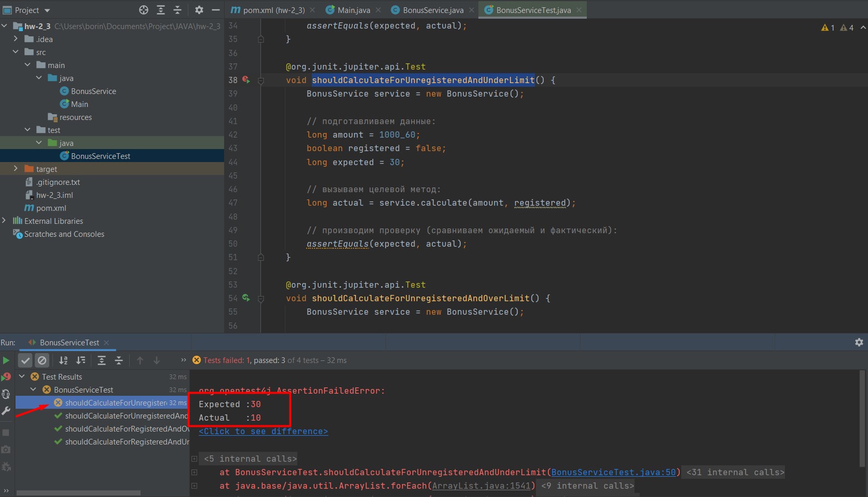Viewport: 868px width, 497px height.
Task: Open BonusService class in project tree
Action: coord(93,91)
